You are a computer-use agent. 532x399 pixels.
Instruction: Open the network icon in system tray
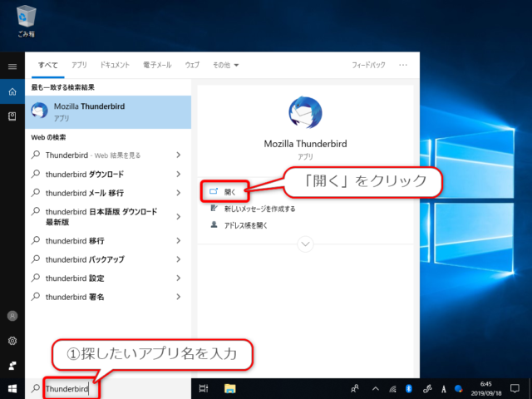coord(392,389)
